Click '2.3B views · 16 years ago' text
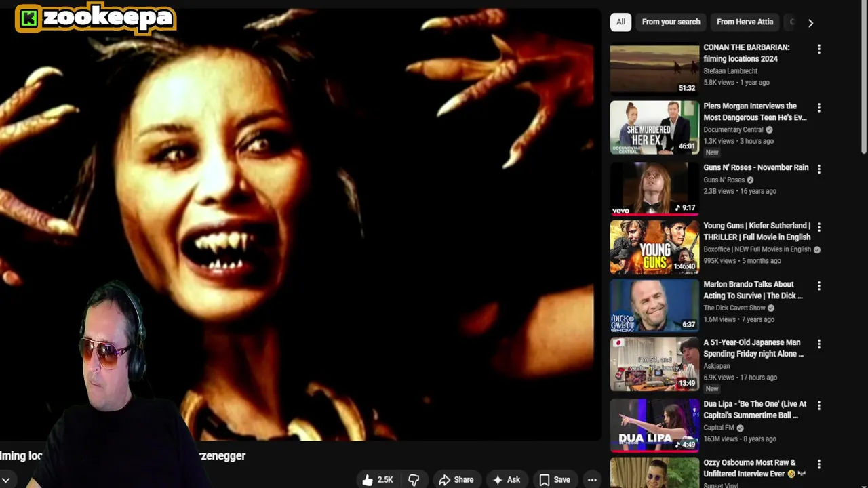The width and height of the screenshot is (868, 488). click(740, 192)
